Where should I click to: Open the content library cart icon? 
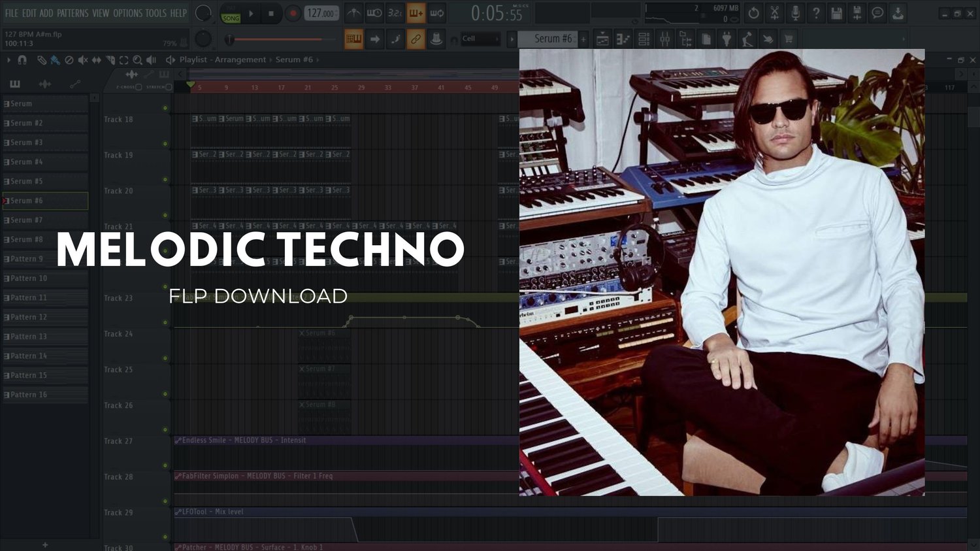click(789, 39)
